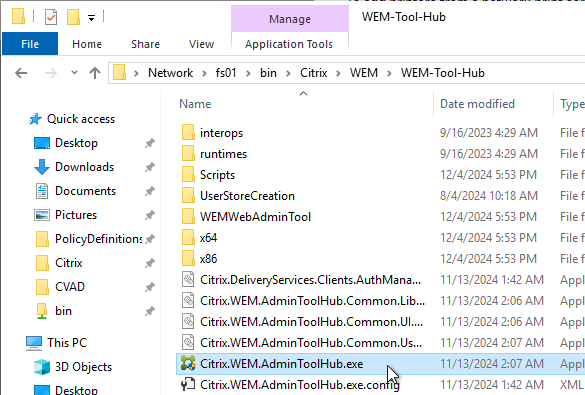Image resolution: width=585 pixels, height=395 pixels.
Task: Go up one level with the up arrow
Action: 95,73
